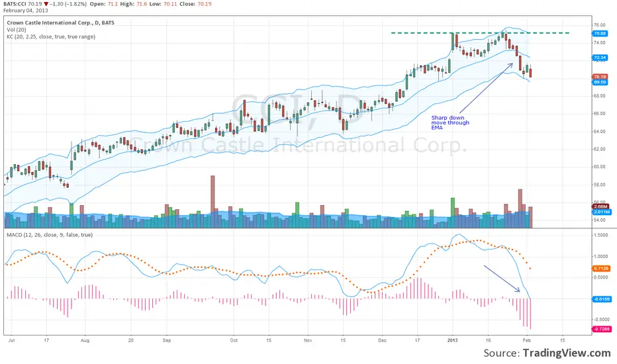The width and height of the screenshot is (617, 364).
Task: Click the Oct label on time axis
Action: tap(234, 340)
